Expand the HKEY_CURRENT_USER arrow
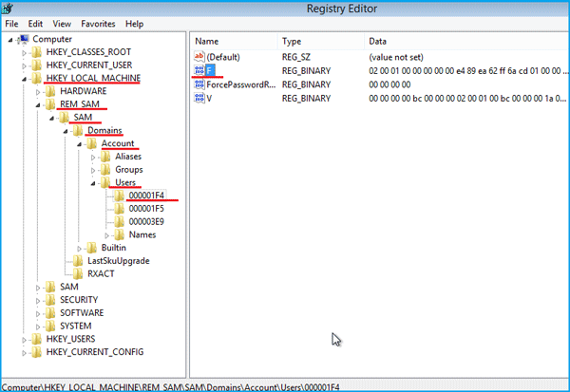 point(24,66)
